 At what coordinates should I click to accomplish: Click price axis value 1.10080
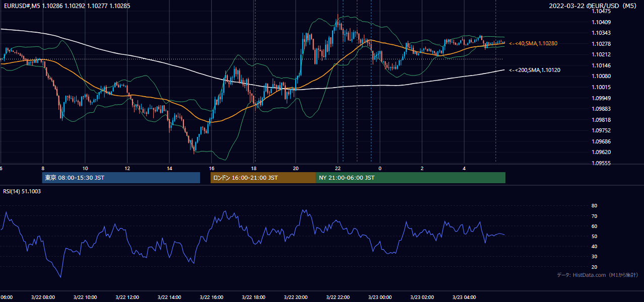(x=601, y=77)
